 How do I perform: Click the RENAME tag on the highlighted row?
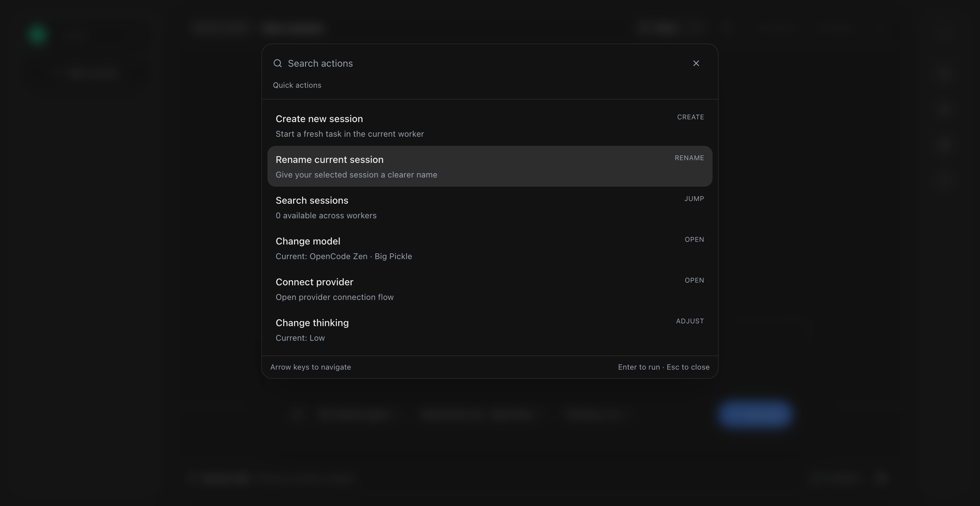click(689, 158)
